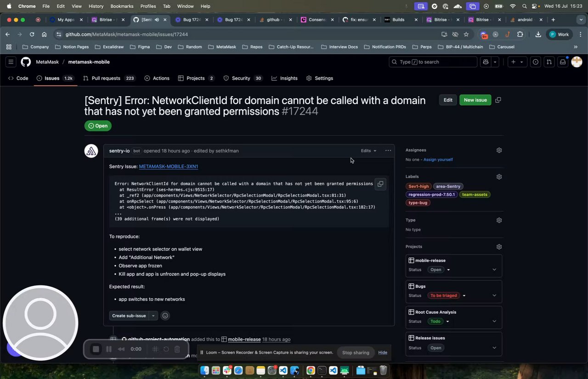
Task: Reload the page in Chrome
Action: [x=32, y=34]
